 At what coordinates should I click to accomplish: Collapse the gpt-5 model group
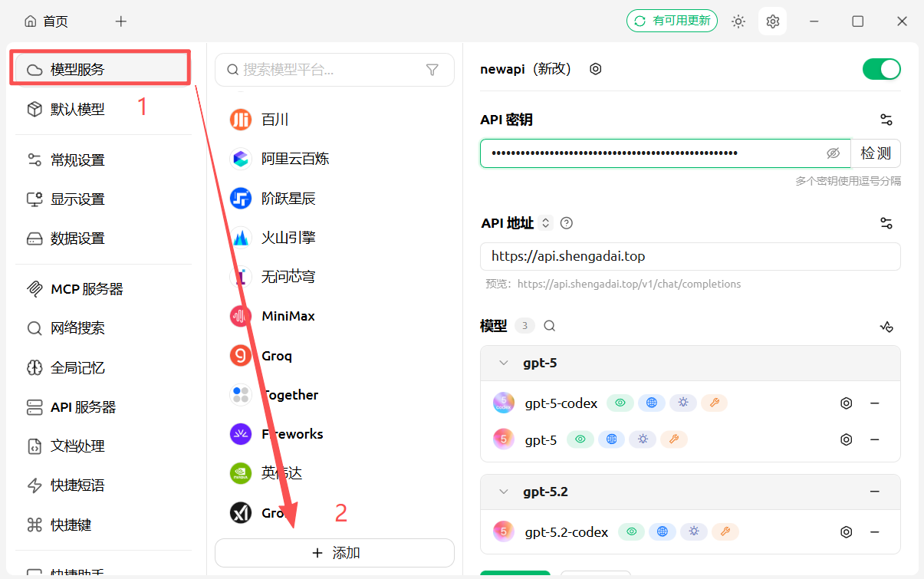(x=504, y=363)
